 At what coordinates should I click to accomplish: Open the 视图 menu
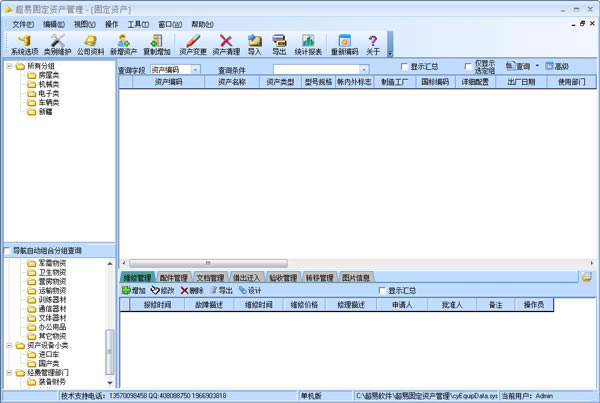click(85, 24)
